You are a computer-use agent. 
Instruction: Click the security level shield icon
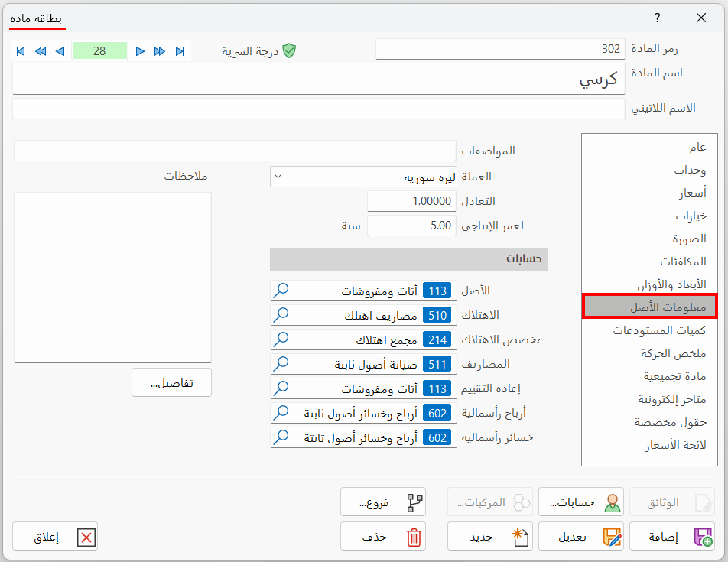point(289,50)
